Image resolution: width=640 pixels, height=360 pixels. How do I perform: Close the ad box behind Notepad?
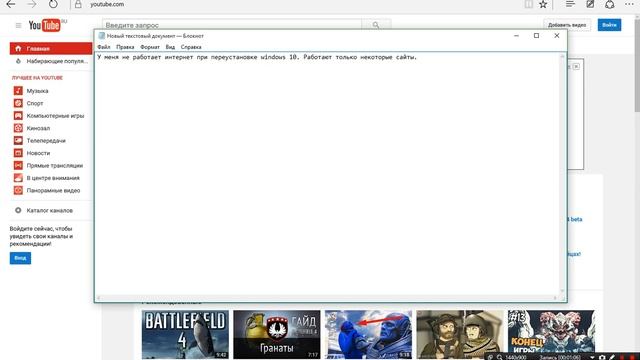click(x=576, y=67)
